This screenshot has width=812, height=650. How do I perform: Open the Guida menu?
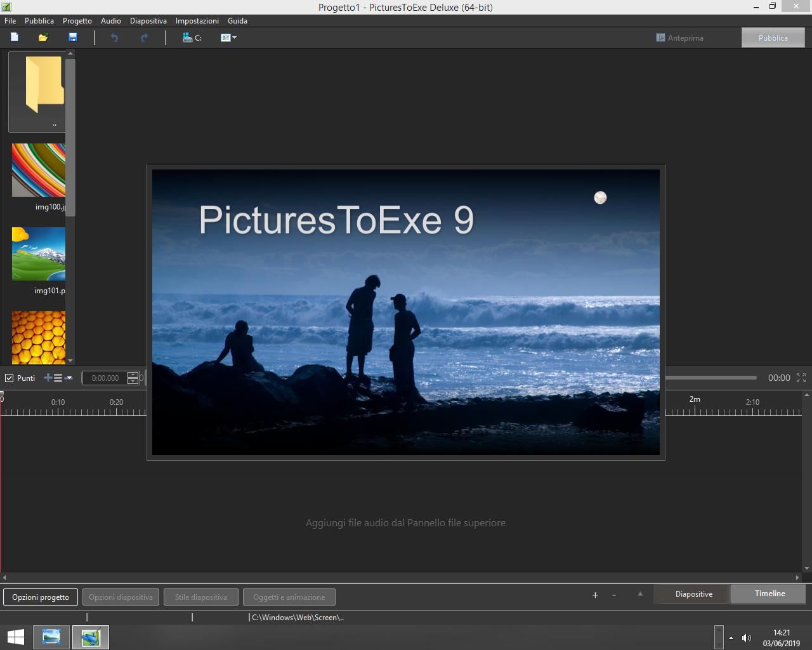[x=237, y=20]
